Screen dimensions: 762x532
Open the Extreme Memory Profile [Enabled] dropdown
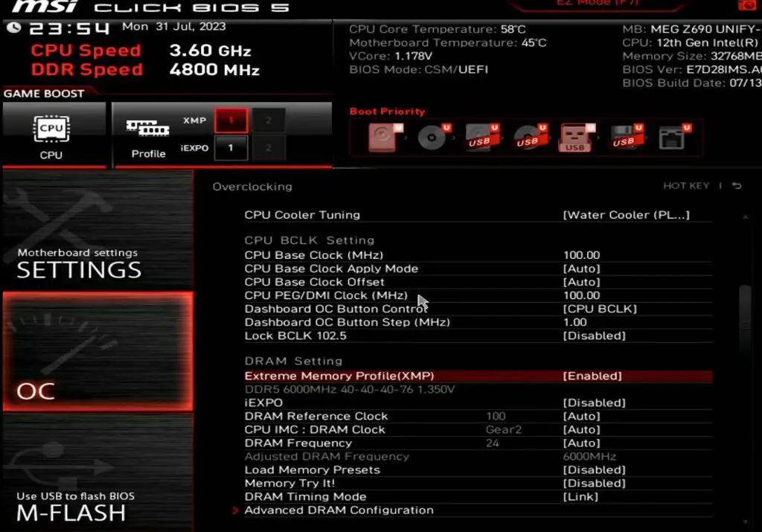coord(592,376)
